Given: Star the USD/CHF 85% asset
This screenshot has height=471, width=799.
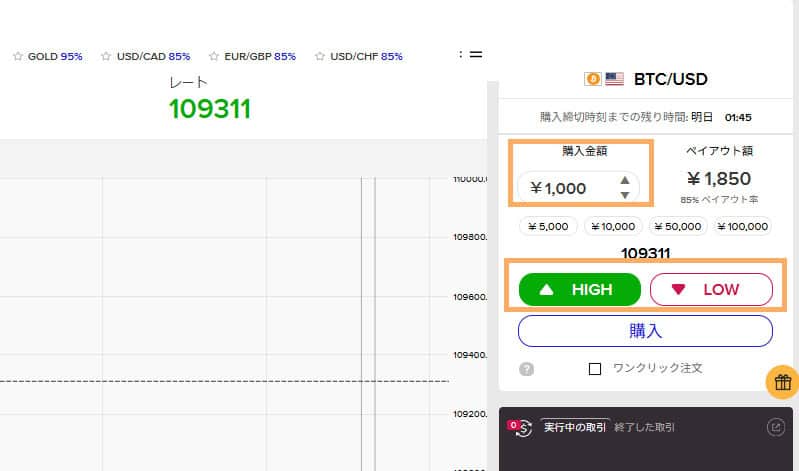Looking at the screenshot, I should pos(319,56).
